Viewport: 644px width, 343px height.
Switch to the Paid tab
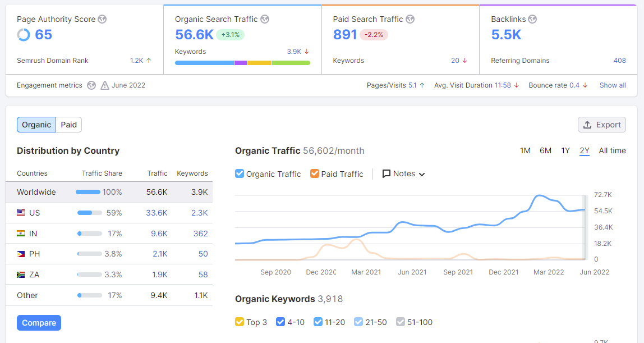click(68, 125)
